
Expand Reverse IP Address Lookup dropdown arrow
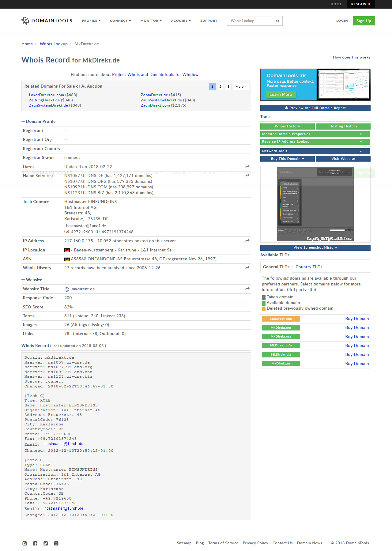pyautogui.click(x=361, y=142)
